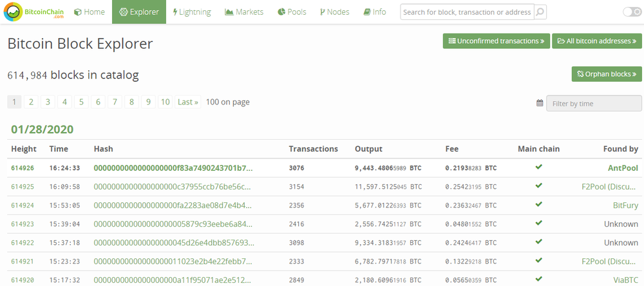The image size is (644, 286).
Task: Toggle the dark mode switch
Action: (x=632, y=12)
